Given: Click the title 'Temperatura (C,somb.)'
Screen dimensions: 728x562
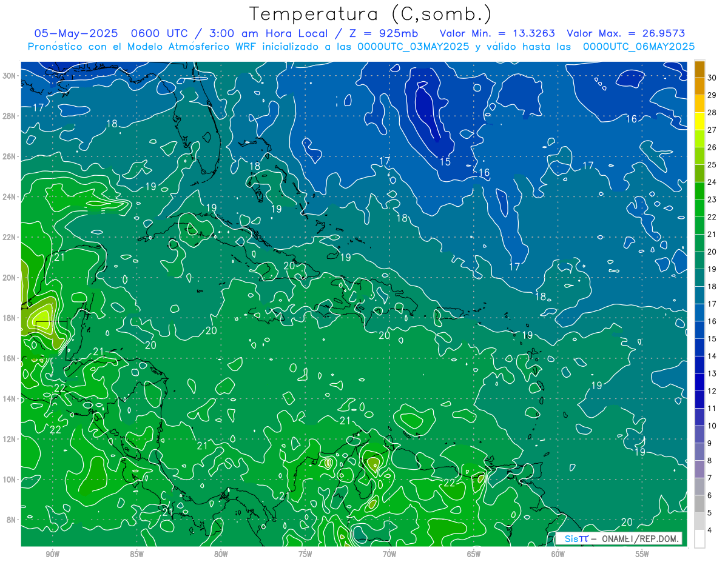Looking at the screenshot, I should click(x=371, y=15).
